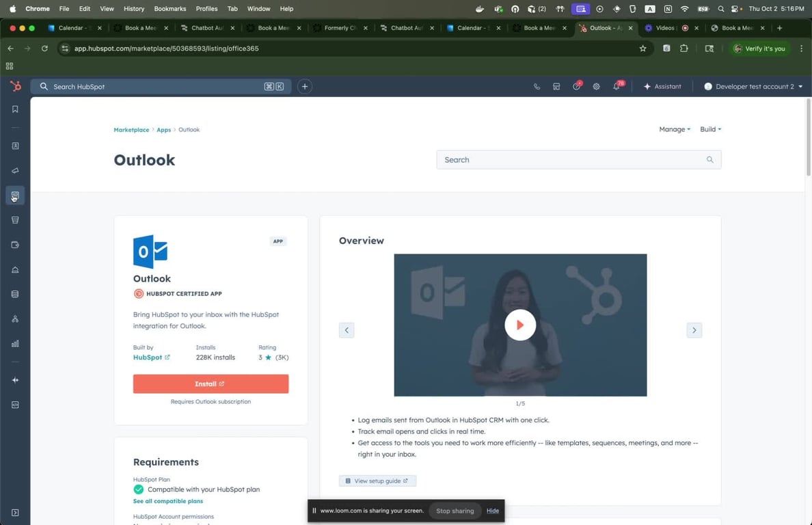Click the Assistant button in the top bar
The height and width of the screenshot is (525, 812).
point(662,86)
